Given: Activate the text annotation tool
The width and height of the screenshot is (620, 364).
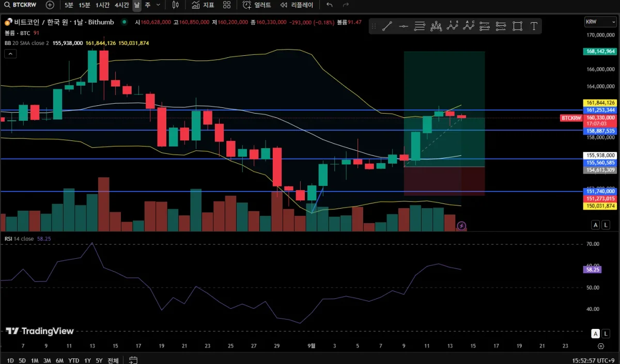Looking at the screenshot, I should (534, 26).
